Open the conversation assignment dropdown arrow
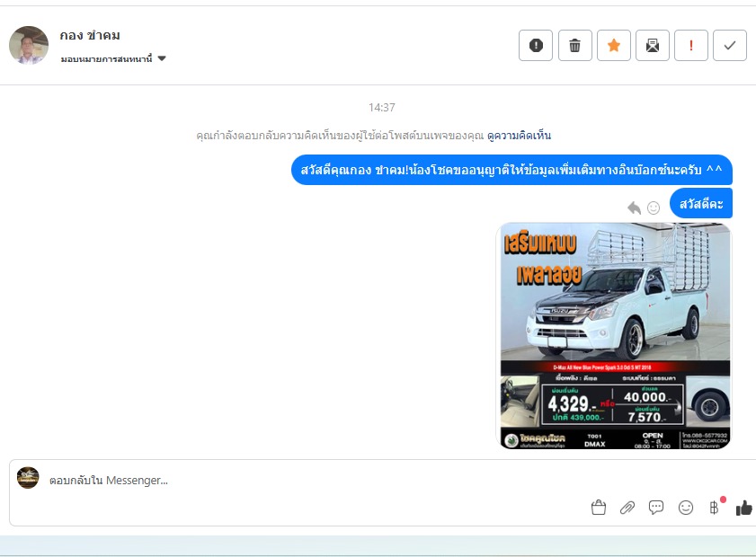 (162, 58)
